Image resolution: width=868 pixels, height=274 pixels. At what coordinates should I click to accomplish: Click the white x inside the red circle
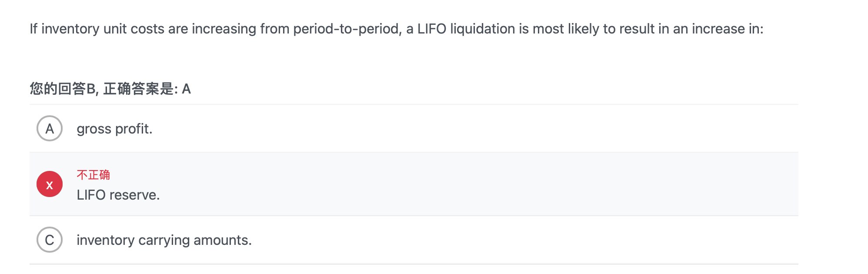(50, 185)
